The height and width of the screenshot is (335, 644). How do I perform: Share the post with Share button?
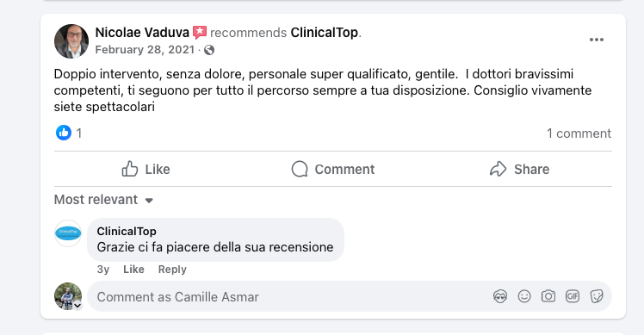pos(519,169)
